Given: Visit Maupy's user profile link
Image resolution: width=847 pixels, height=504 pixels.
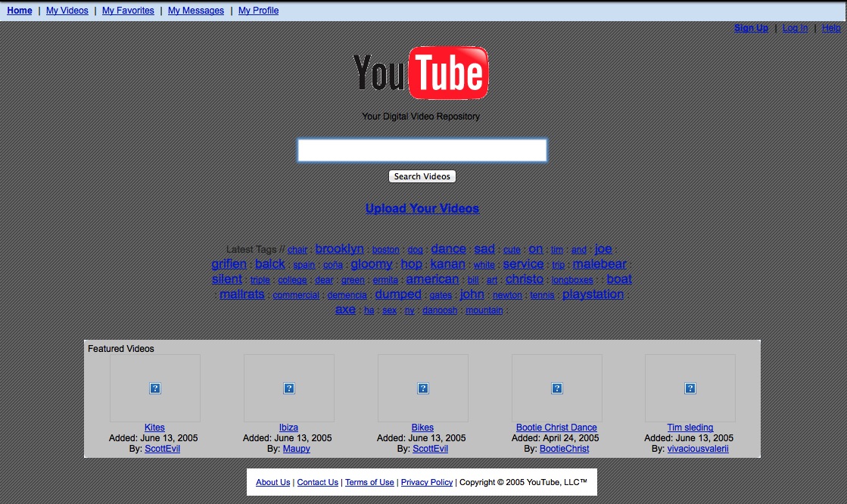Looking at the screenshot, I should (296, 448).
